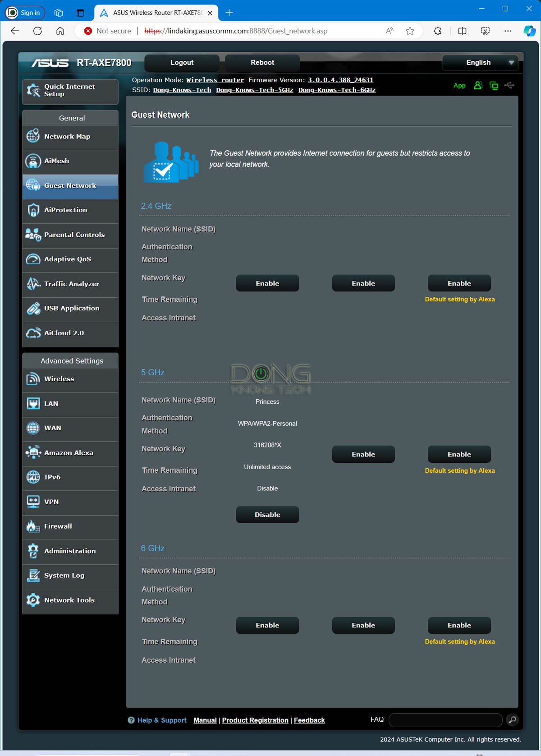541x756 pixels.
Task: Click the Wireless signal icon
Action: 33,379
